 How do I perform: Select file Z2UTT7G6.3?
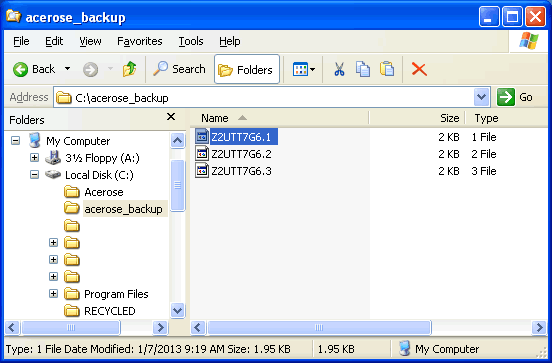coord(241,171)
